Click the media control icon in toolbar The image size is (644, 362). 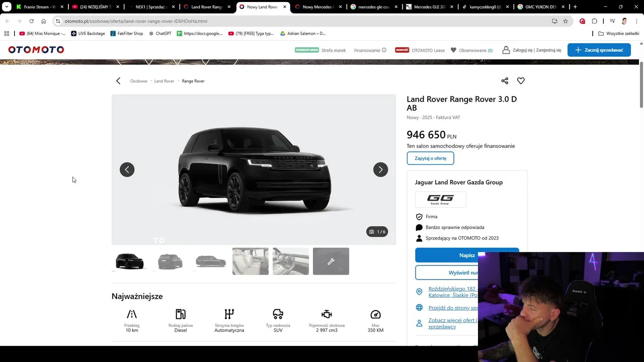pos(612,21)
